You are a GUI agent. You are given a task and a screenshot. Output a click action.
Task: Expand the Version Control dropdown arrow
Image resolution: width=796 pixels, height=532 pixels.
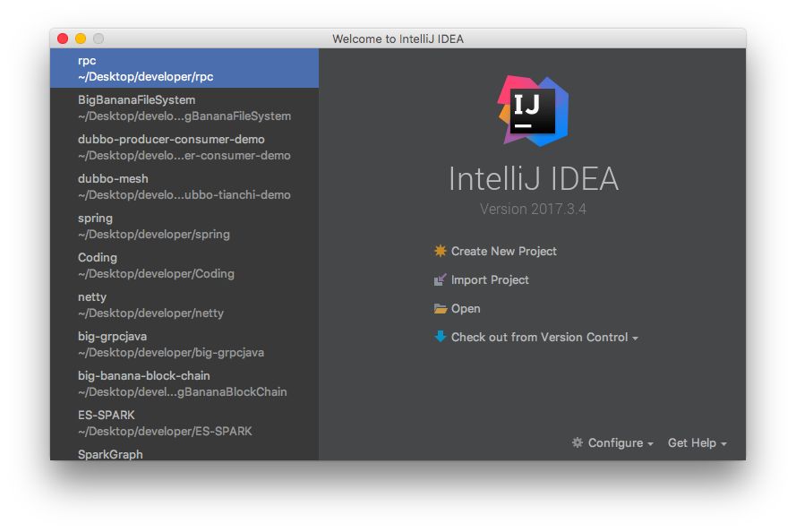(635, 338)
